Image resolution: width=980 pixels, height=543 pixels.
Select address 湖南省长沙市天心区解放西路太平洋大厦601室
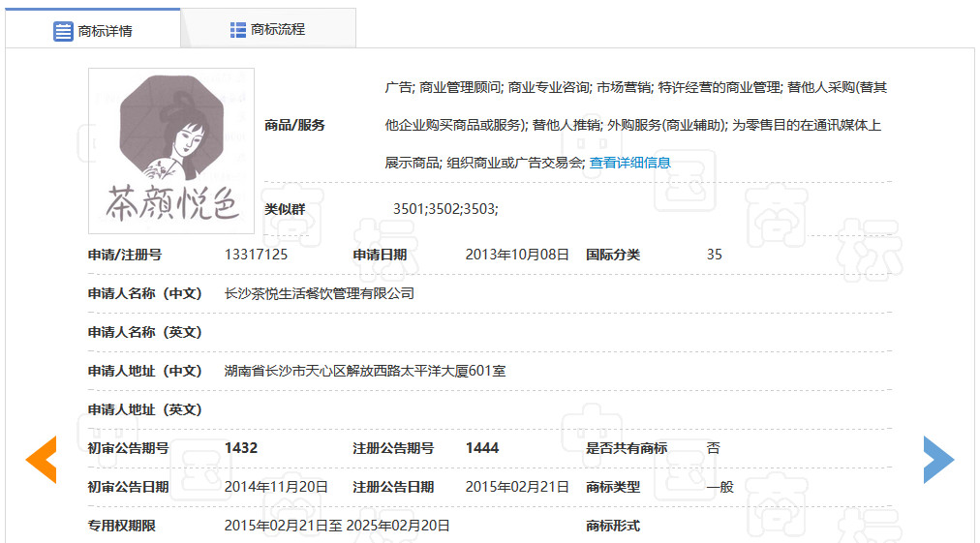365,371
